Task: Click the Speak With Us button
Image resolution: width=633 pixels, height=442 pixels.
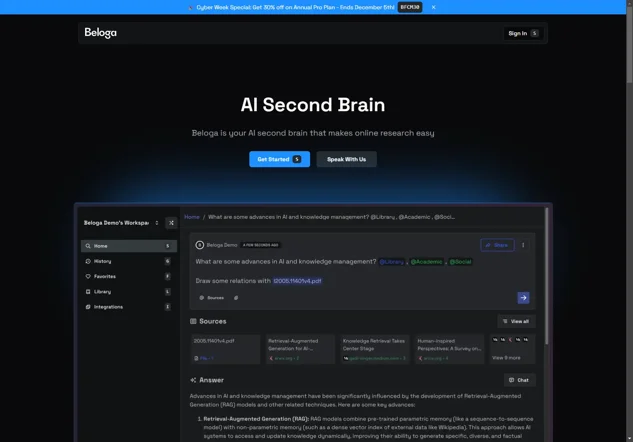Action: 346,159
